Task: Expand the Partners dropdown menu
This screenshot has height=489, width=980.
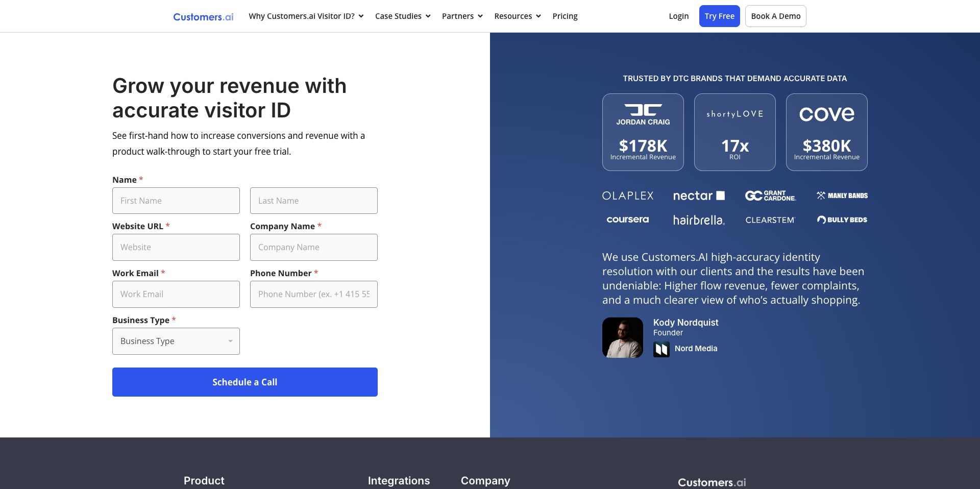Action: tap(462, 16)
